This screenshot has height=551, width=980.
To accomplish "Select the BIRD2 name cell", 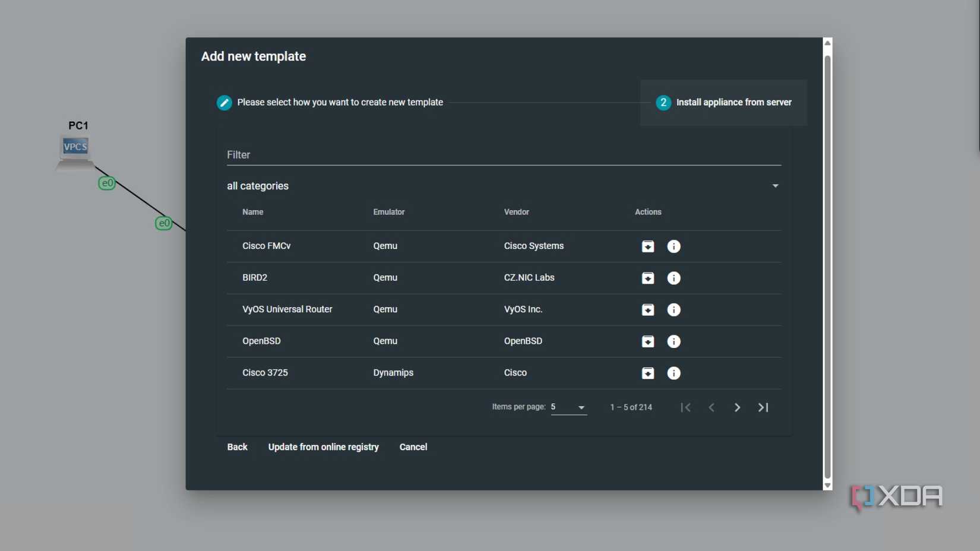I will 255,277.
